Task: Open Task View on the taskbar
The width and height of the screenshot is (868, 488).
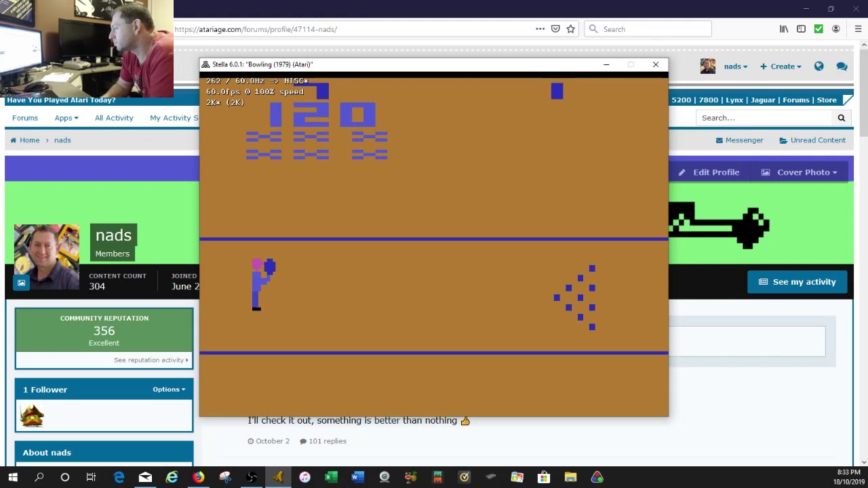Action: [x=91, y=477]
